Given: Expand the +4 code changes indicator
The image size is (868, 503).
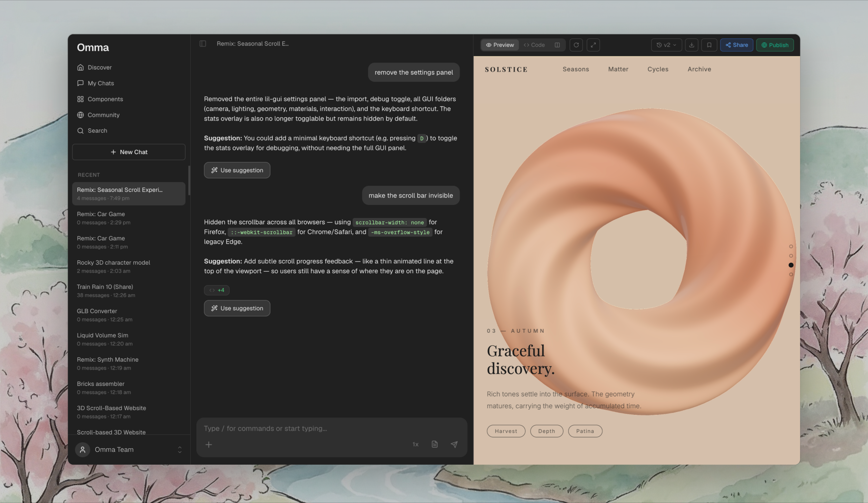Looking at the screenshot, I should (x=217, y=290).
